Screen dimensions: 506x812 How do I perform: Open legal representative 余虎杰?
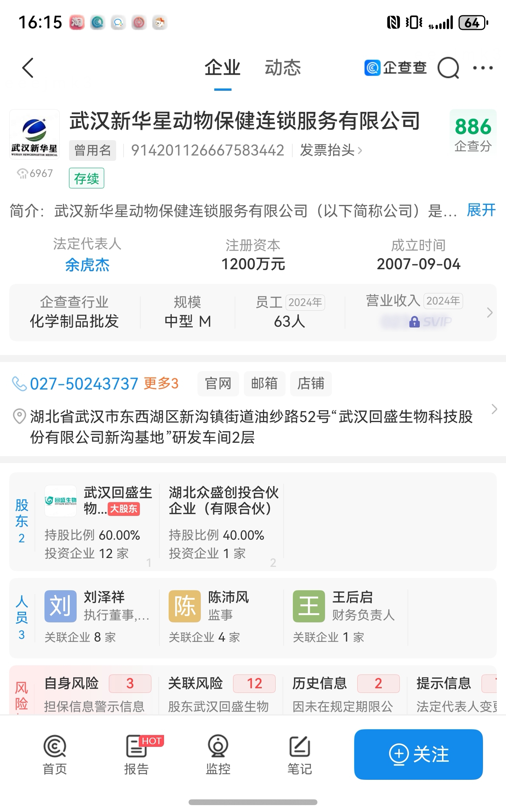(87, 265)
